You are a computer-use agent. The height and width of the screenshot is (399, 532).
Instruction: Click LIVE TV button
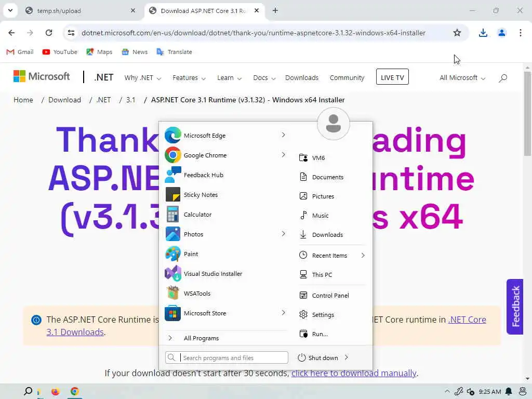tap(392, 77)
